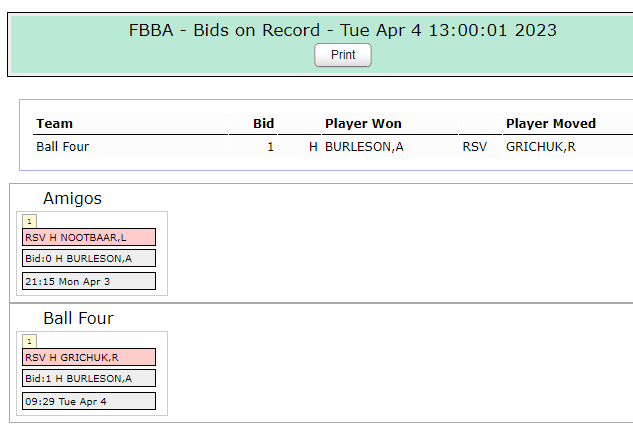Open bid number 1 under Ball Four

click(29, 341)
